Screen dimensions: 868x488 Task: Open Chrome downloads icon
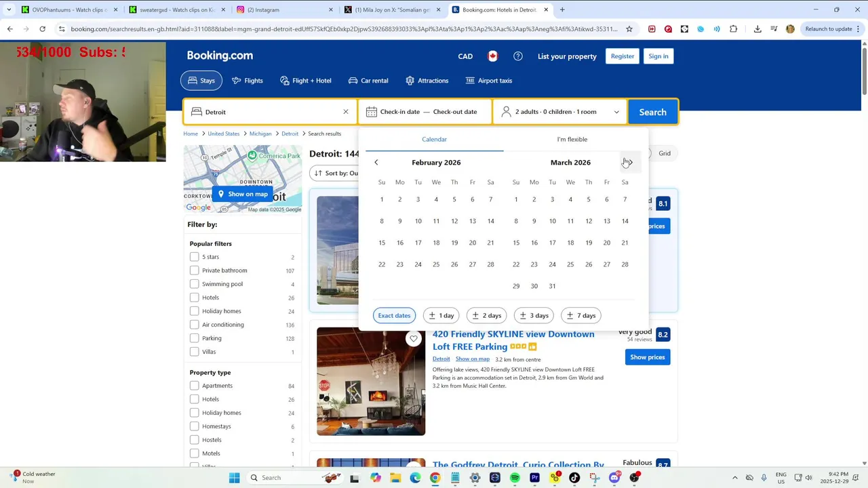(757, 29)
